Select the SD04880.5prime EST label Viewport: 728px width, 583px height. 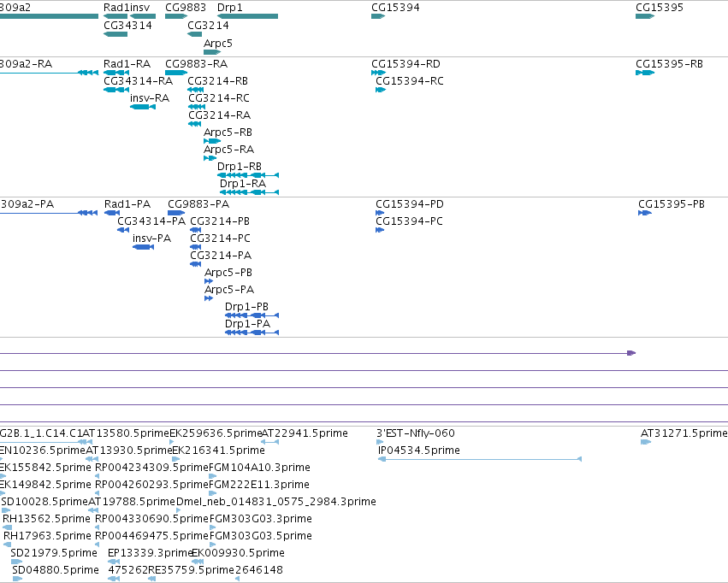tap(56, 570)
